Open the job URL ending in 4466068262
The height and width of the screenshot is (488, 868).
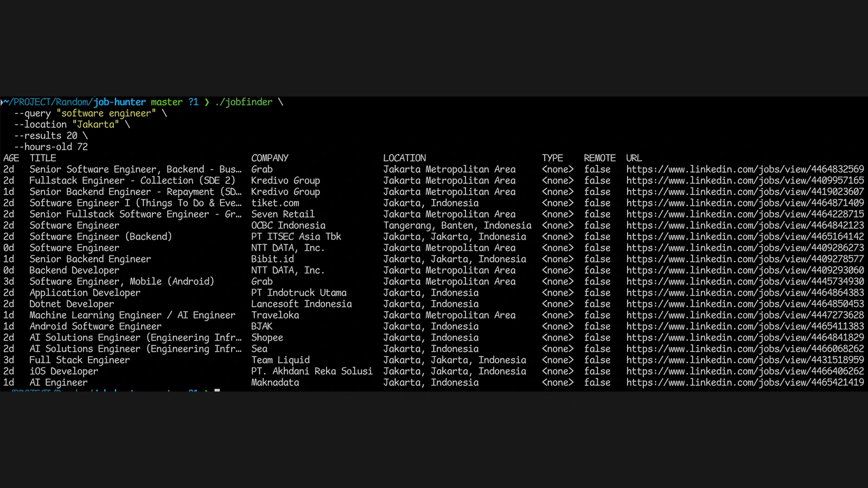pyautogui.click(x=745, y=349)
